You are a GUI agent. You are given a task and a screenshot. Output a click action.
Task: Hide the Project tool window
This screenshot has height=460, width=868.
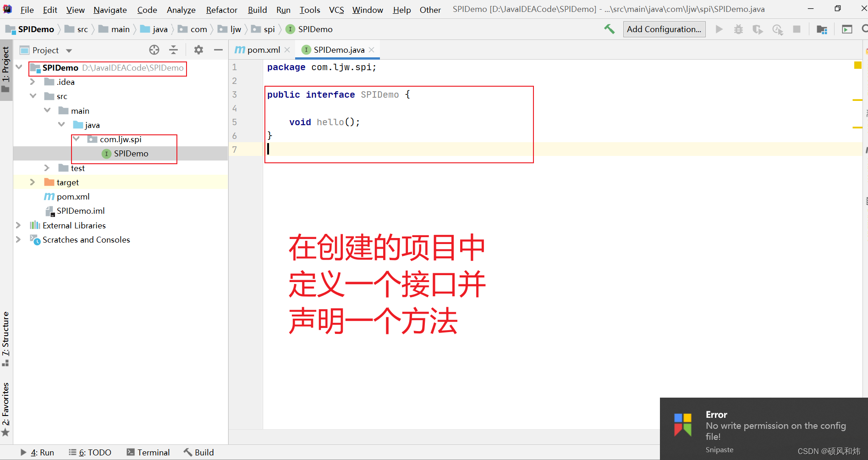pos(218,50)
